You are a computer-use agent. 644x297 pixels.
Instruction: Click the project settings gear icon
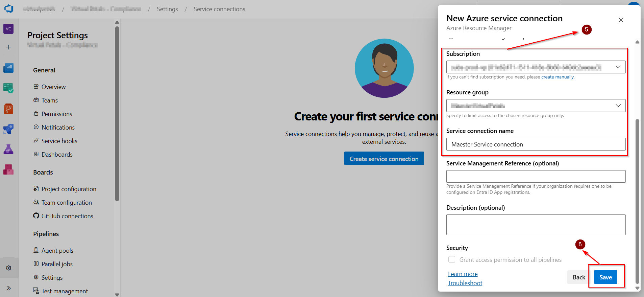9,268
